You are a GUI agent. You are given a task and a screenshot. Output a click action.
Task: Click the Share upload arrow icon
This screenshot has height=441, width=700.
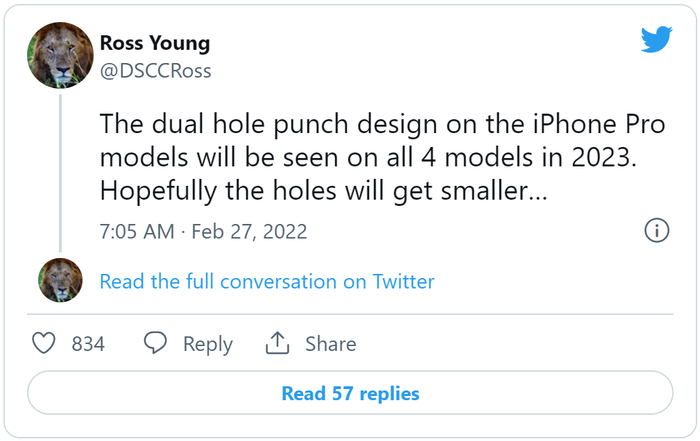[x=277, y=343]
